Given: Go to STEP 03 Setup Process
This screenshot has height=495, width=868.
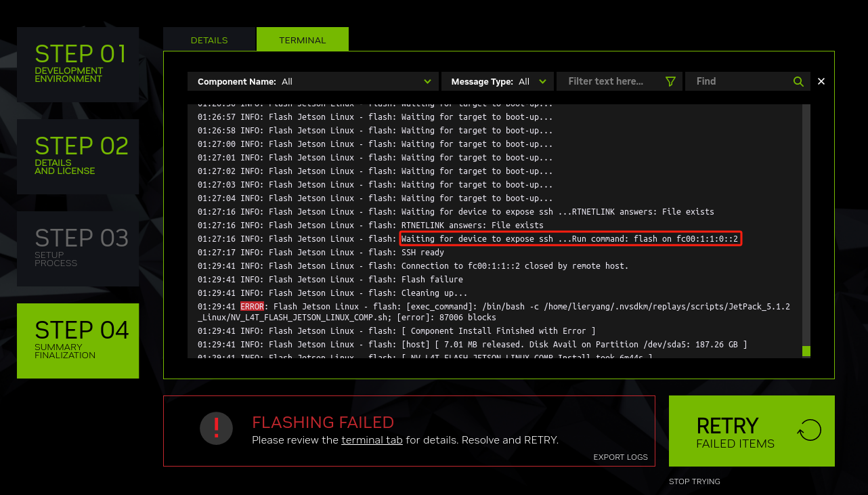Looking at the screenshot, I should 78,249.
